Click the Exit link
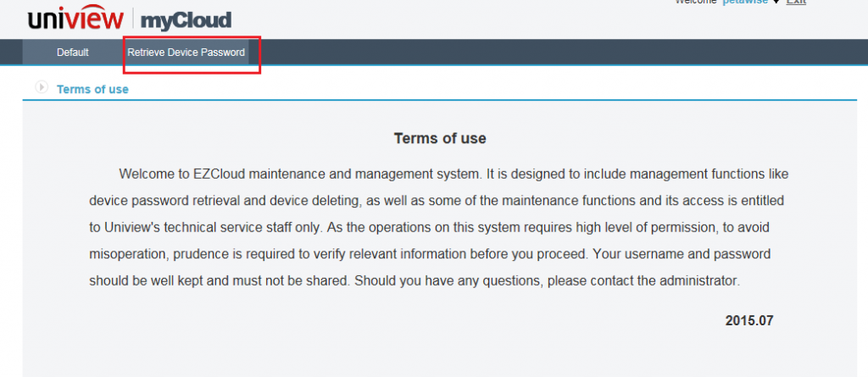The width and height of the screenshot is (868, 377). (796, 3)
